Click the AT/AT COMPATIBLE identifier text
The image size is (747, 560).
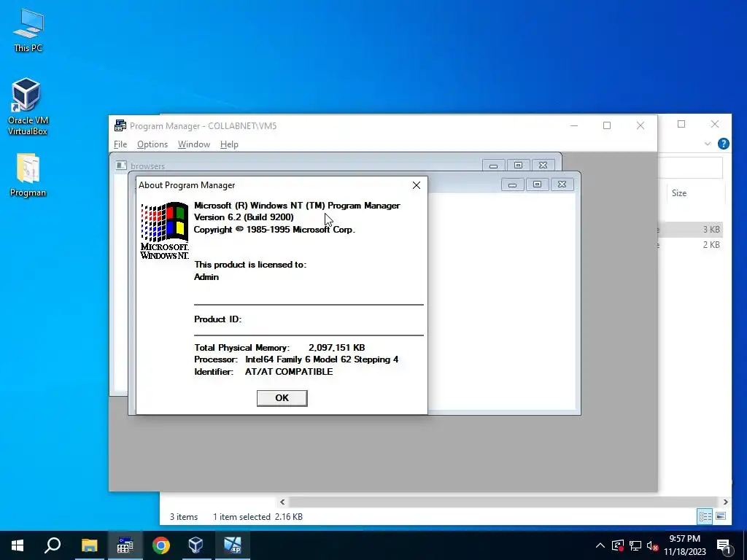coord(289,372)
